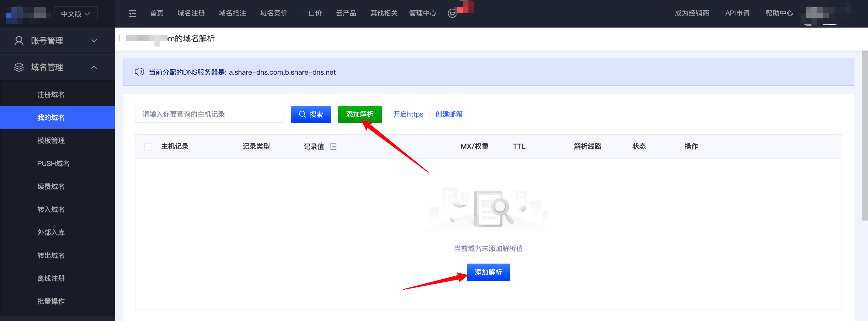
Task: Click the magnifier 搜索 button
Action: tap(311, 114)
